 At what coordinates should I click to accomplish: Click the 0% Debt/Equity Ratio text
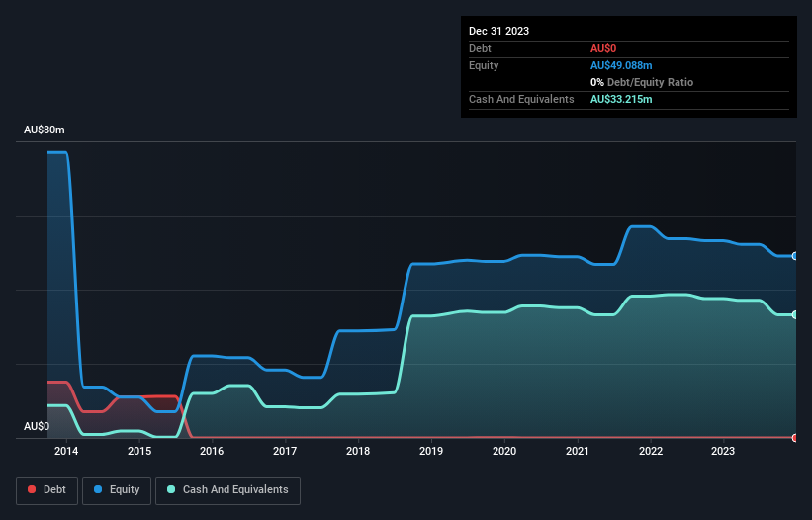point(642,82)
